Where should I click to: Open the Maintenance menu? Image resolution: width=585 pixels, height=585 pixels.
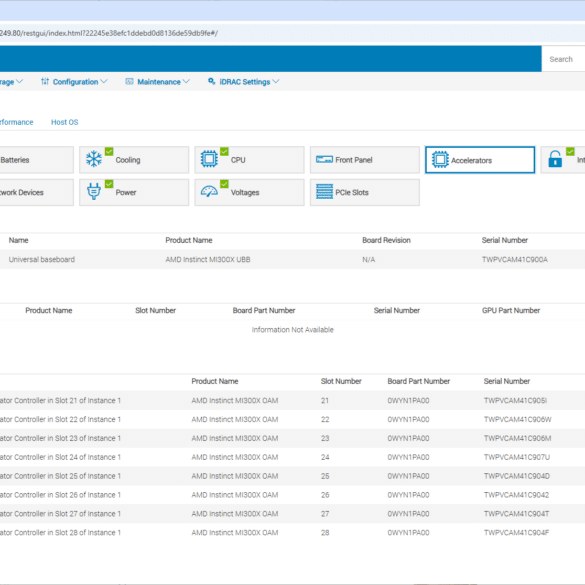coord(159,82)
